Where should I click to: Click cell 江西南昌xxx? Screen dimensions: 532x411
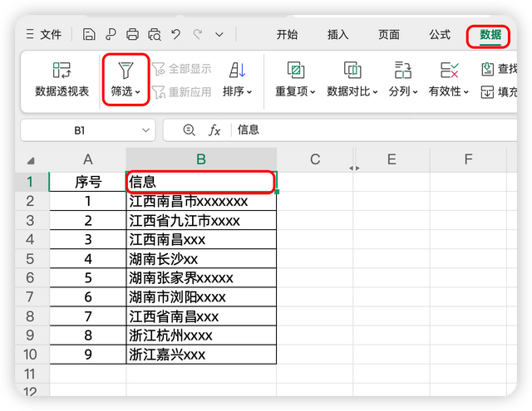click(201, 240)
